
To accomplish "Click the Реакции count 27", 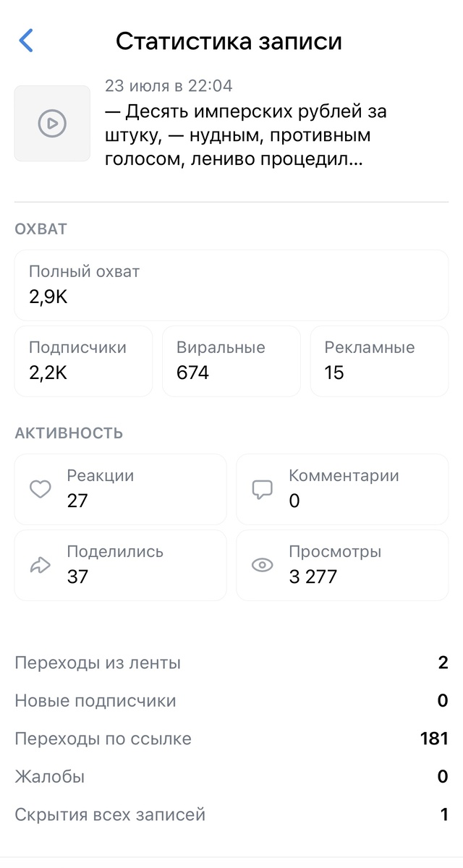I will click(77, 501).
